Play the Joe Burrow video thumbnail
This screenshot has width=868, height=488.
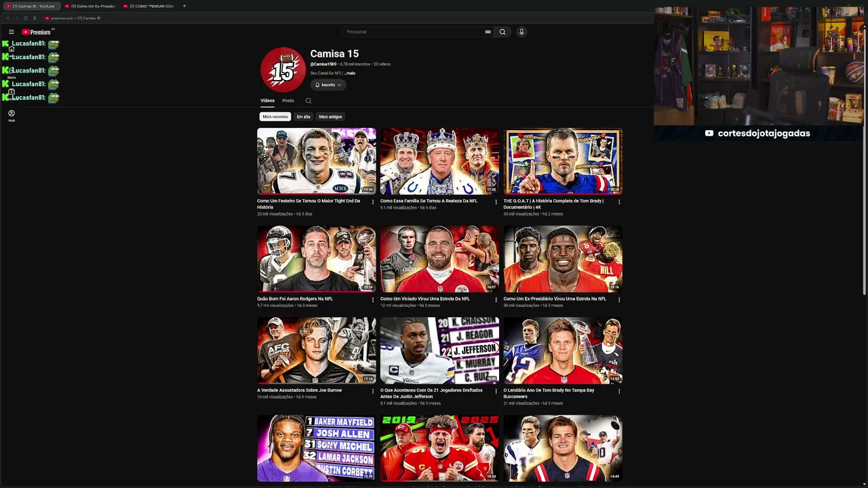[316, 350]
